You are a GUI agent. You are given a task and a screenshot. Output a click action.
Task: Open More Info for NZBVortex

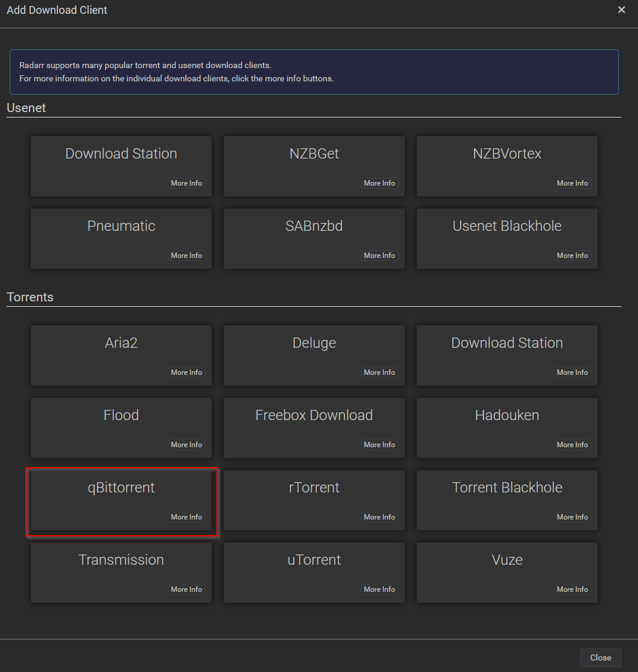(x=572, y=183)
